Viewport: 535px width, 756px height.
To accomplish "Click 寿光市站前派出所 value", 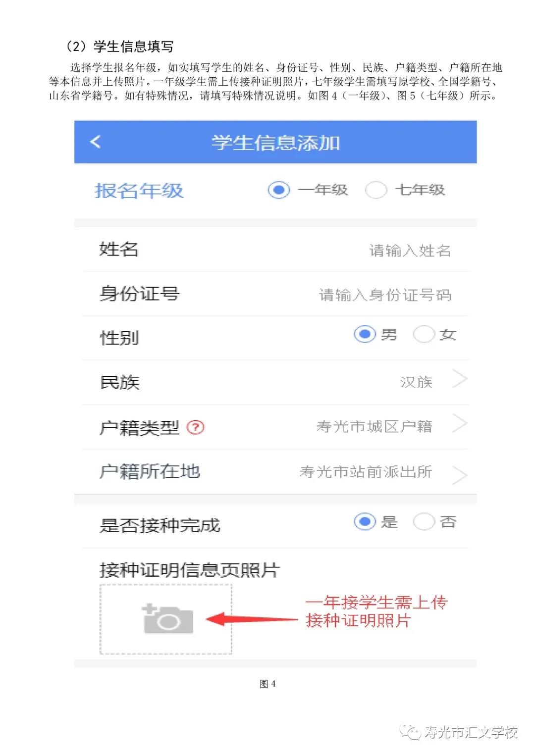I will click(x=366, y=471).
